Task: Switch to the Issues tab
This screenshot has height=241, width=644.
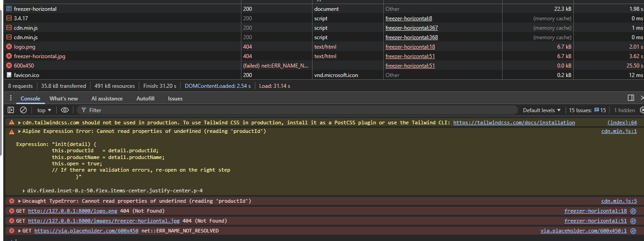Action: (x=175, y=98)
